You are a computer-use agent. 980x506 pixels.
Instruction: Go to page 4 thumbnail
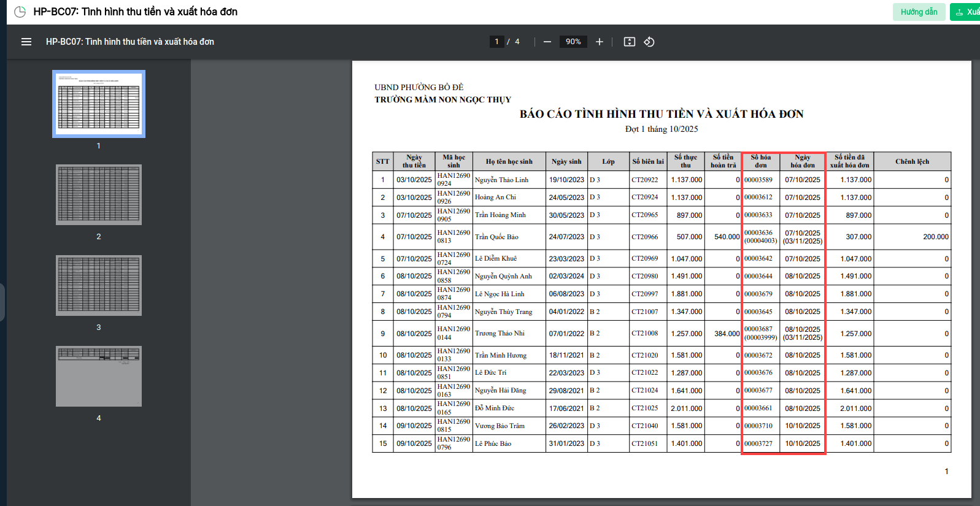pos(99,376)
